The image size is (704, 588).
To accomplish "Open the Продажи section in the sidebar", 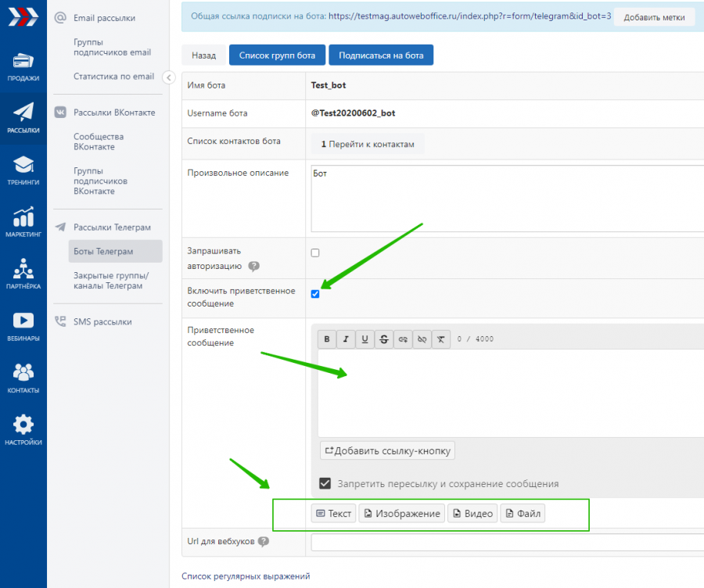I will coord(23,66).
